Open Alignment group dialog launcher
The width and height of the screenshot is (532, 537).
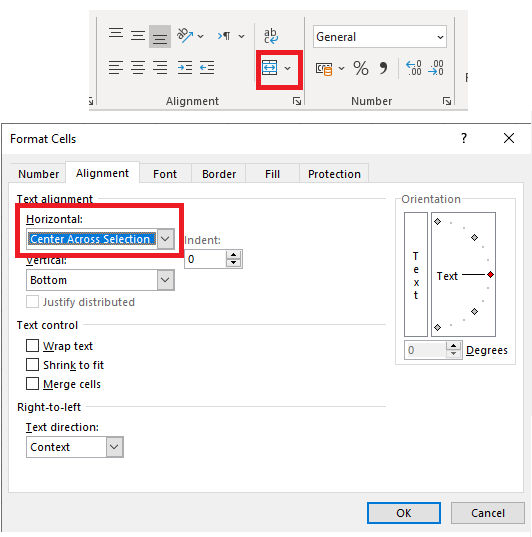tap(297, 101)
